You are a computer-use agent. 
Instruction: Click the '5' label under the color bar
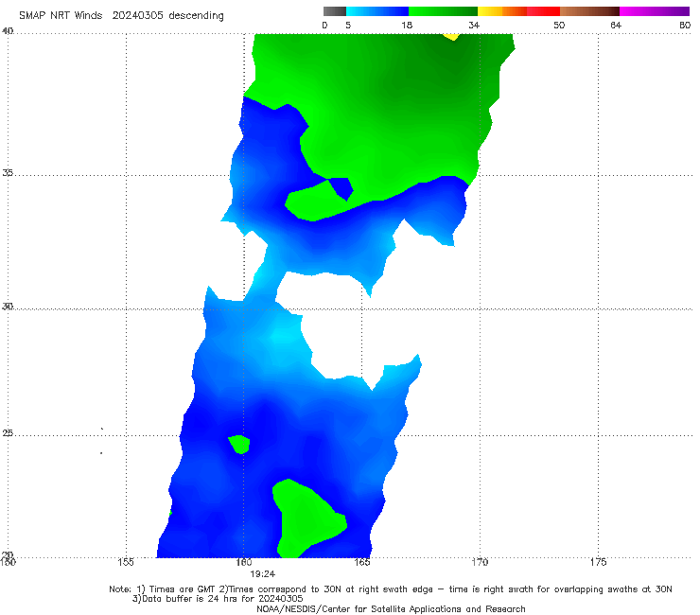[348, 26]
